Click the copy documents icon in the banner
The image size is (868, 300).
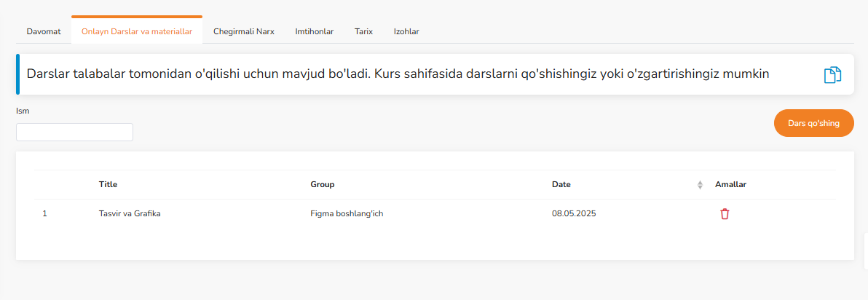pyautogui.click(x=832, y=75)
